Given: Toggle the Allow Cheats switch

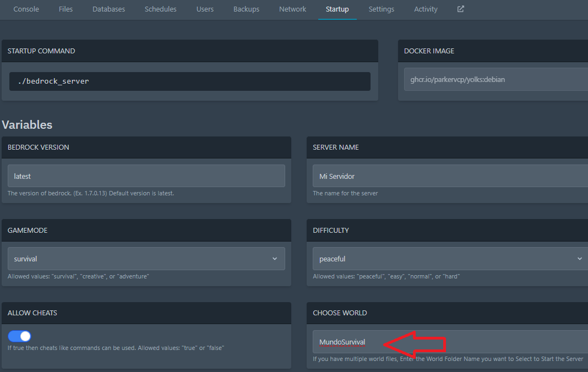Looking at the screenshot, I should point(20,336).
